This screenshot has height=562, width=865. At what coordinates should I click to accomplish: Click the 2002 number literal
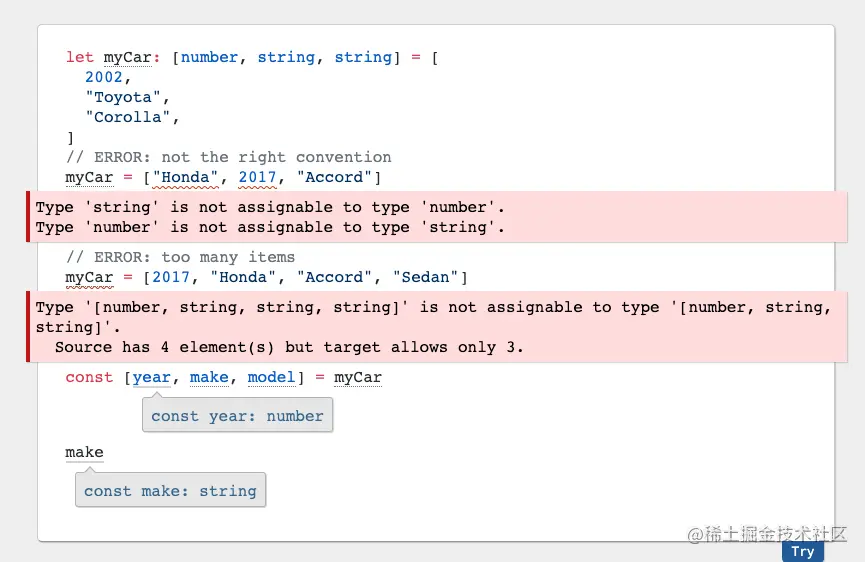[103, 77]
